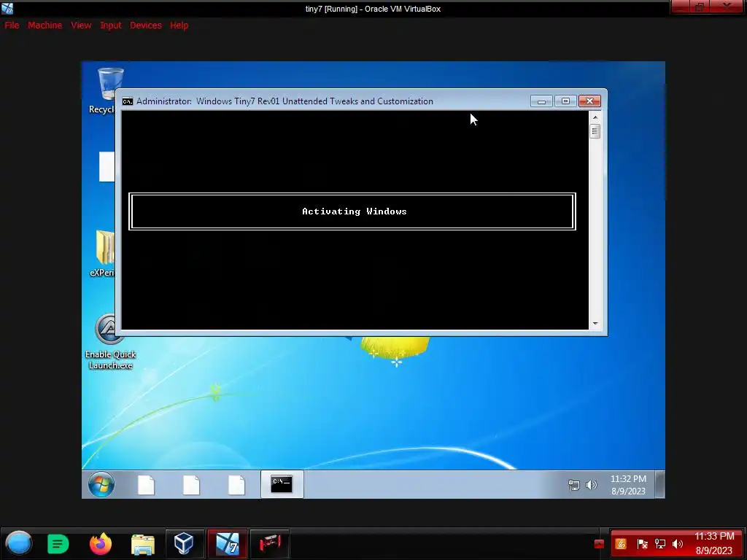Viewport: 747px width, 560px height.
Task: Click the cmd window title bar icon
Action: point(127,101)
